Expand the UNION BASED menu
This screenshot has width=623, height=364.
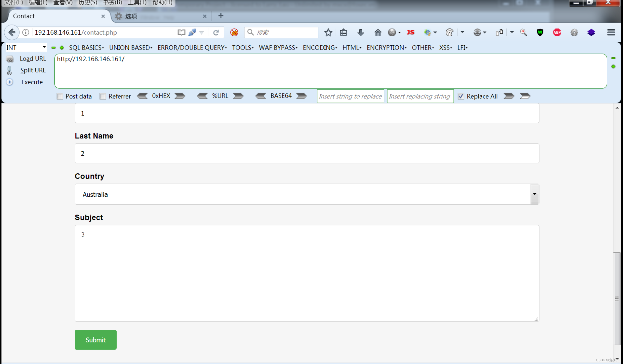pyautogui.click(x=131, y=47)
